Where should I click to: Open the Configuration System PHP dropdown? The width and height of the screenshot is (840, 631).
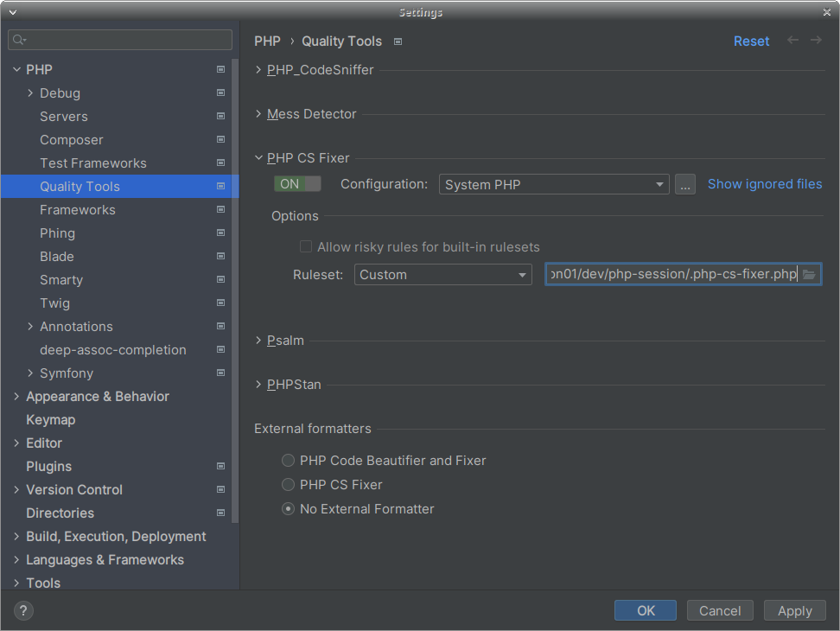pos(554,184)
